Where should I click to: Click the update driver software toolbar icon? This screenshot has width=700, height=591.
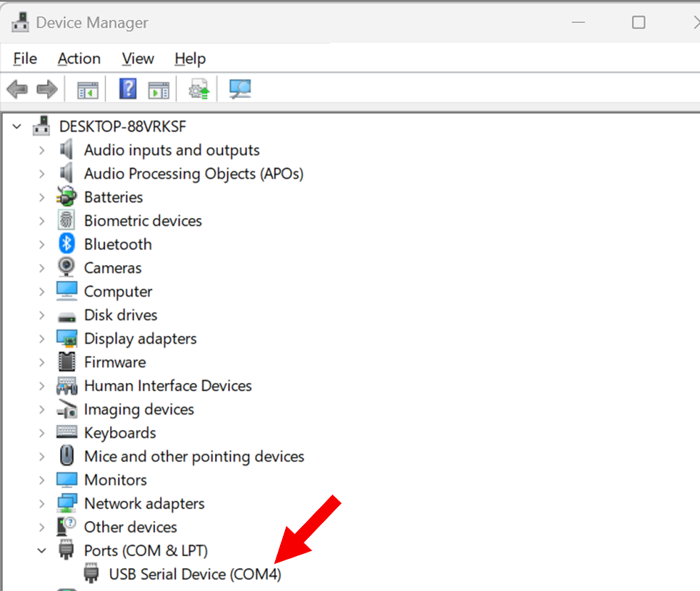[x=199, y=89]
